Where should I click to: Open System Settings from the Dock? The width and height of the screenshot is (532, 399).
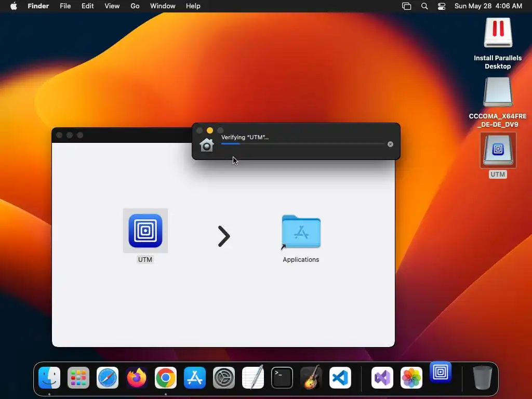pyautogui.click(x=224, y=378)
